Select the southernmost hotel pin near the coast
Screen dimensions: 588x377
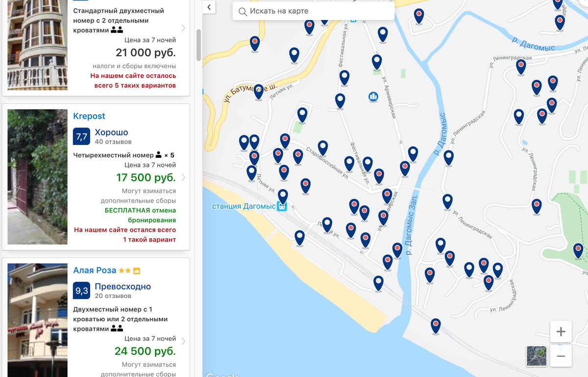436,326
